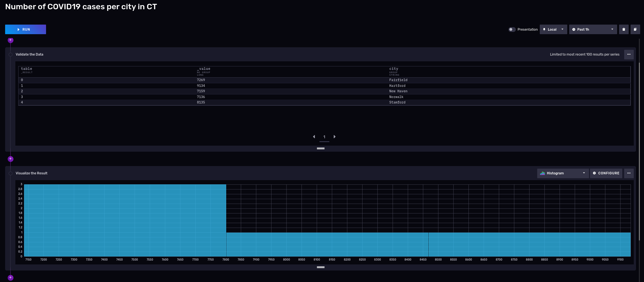Image resolution: width=644 pixels, height=282 pixels.
Task: Open the Local timezone dropdown
Action: point(553,29)
